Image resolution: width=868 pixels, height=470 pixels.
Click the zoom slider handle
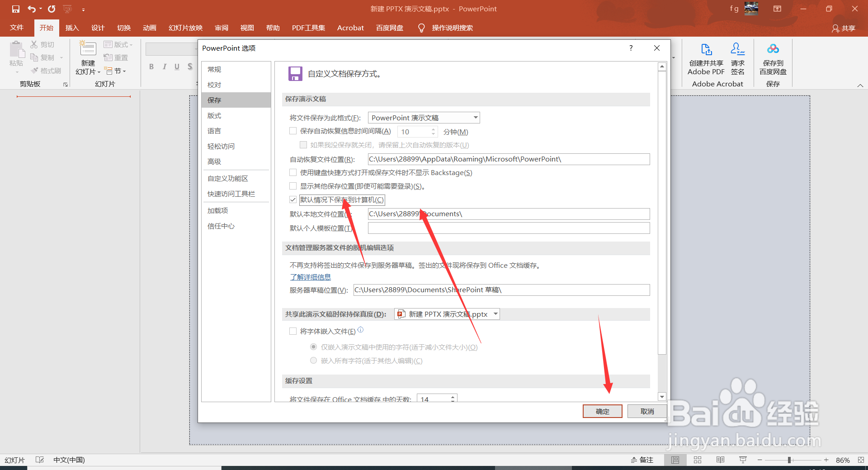pos(789,460)
